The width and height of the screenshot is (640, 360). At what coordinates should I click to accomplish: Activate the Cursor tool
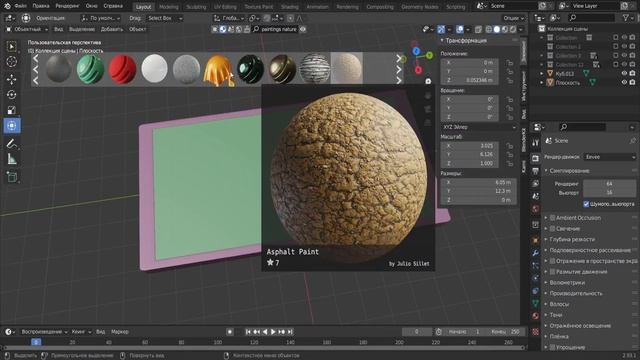(11, 62)
